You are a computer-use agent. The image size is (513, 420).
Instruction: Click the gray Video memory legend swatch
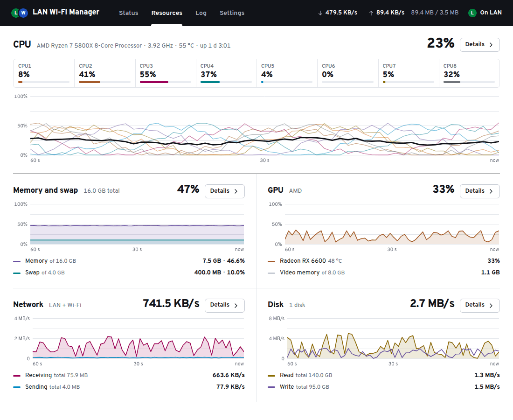pyautogui.click(x=271, y=273)
